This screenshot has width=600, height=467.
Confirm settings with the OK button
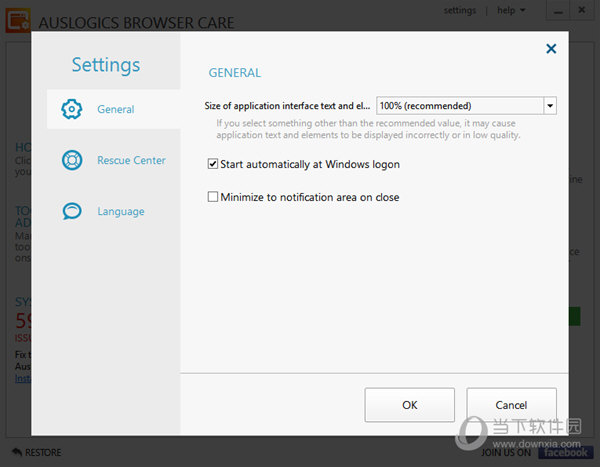409,405
